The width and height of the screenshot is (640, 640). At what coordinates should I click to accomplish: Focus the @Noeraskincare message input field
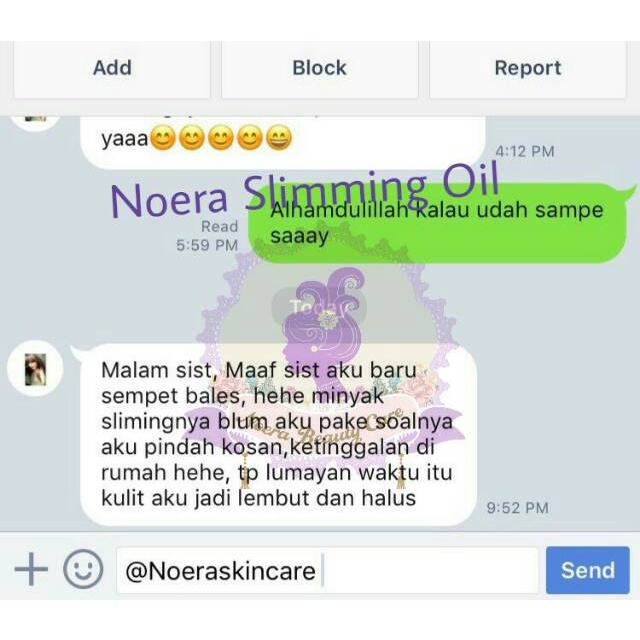tap(327, 570)
